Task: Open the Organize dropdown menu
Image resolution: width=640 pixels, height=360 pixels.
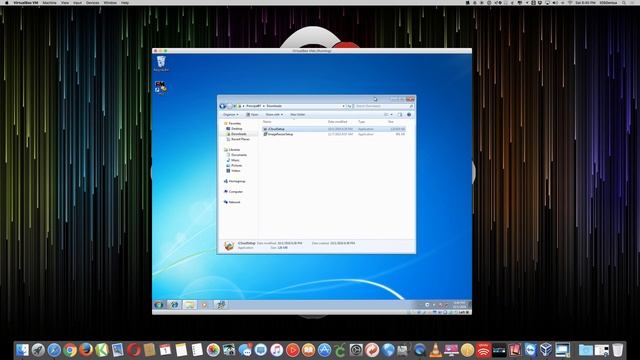Action: pos(231,115)
